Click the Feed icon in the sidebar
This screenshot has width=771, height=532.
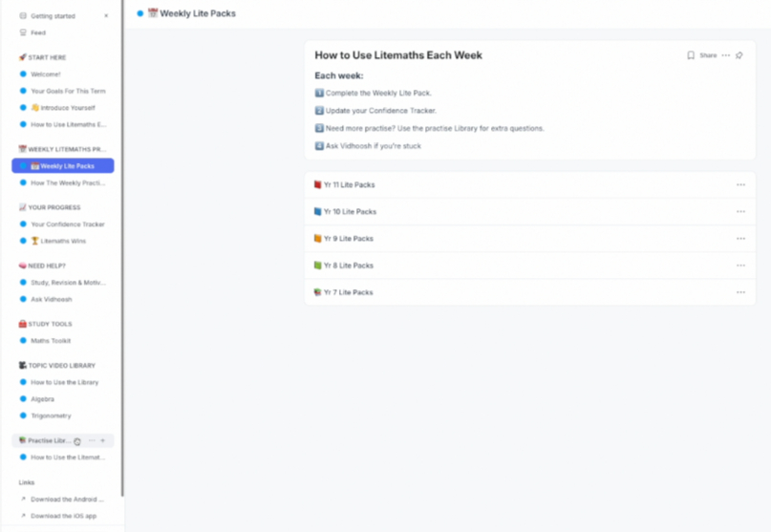(x=24, y=32)
